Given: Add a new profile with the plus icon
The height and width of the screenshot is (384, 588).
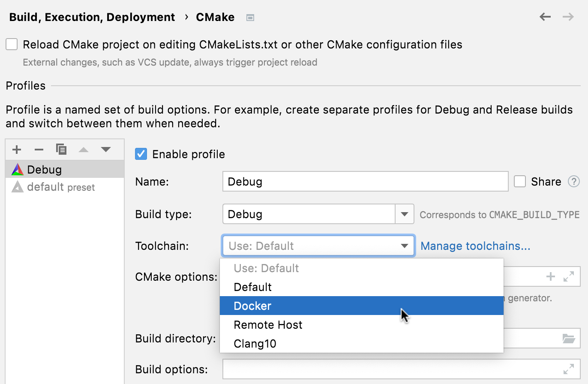Looking at the screenshot, I should 17,149.
